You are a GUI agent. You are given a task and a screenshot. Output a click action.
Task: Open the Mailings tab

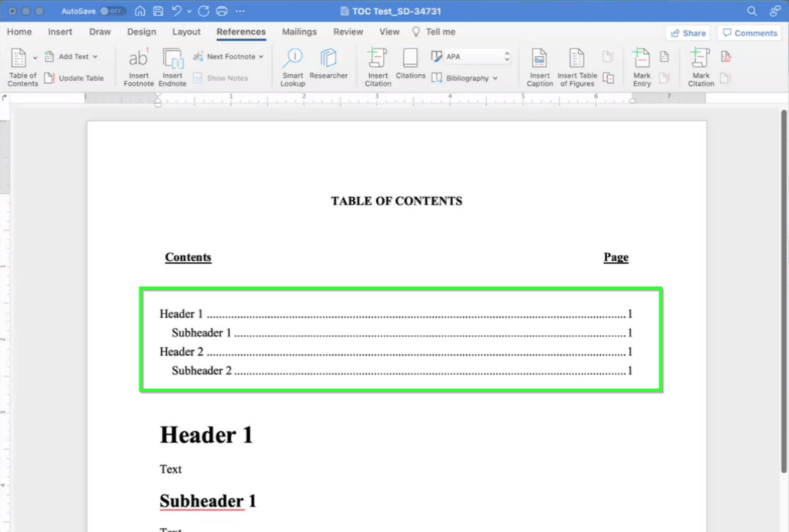(x=299, y=32)
